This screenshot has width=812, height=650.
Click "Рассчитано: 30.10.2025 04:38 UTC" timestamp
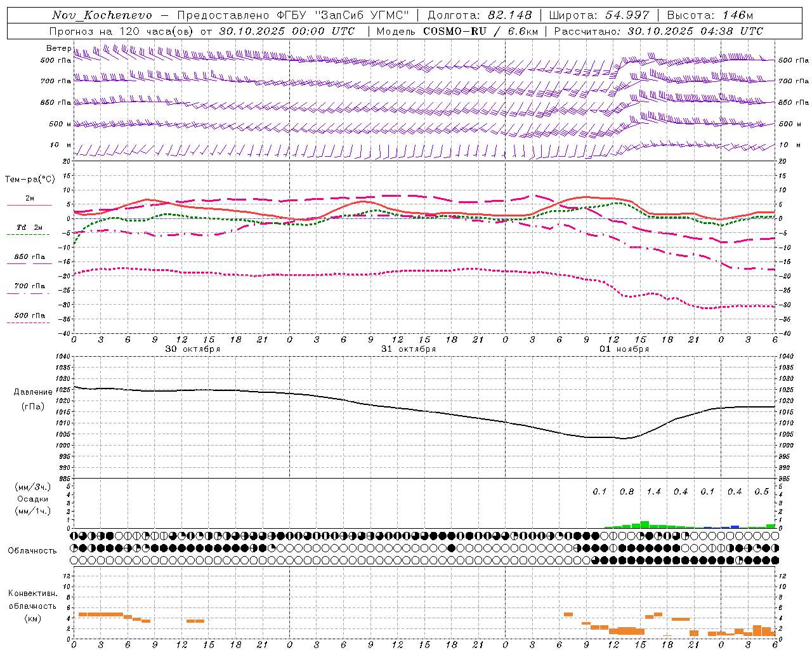pos(658,31)
